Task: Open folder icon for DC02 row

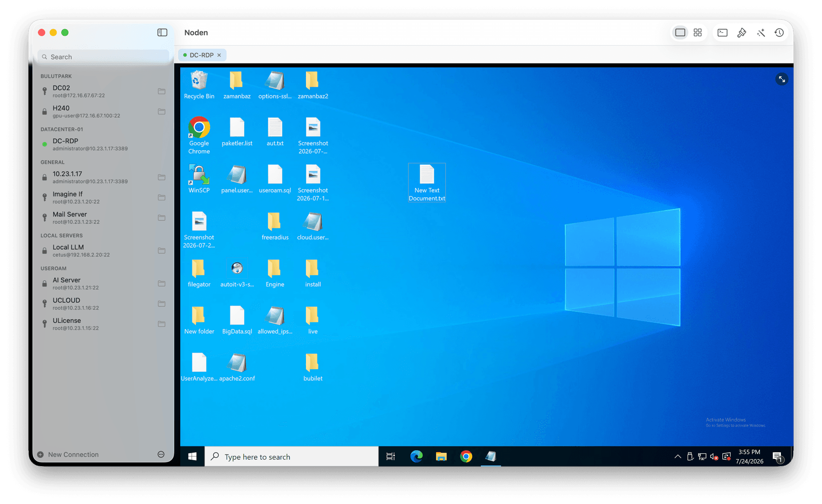Action: (x=162, y=91)
